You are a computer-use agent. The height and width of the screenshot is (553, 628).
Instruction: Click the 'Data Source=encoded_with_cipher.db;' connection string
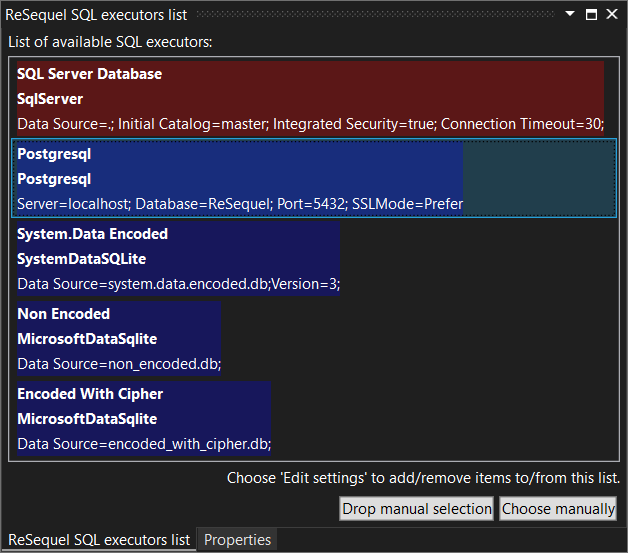pyautogui.click(x=144, y=444)
